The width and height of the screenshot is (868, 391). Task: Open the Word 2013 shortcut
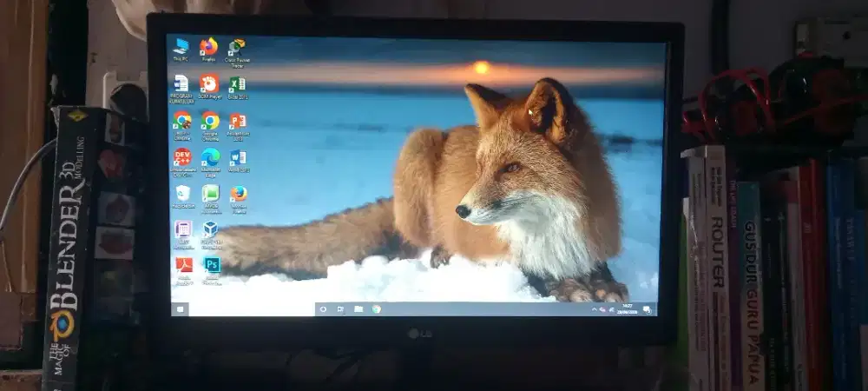[x=237, y=158]
